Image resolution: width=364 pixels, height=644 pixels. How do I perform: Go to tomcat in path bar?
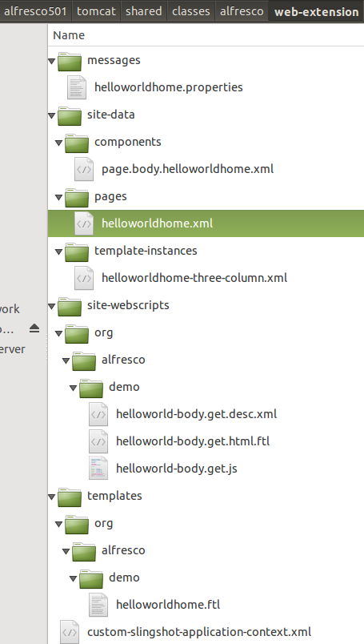pyautogui.click(x=97, y=11)
